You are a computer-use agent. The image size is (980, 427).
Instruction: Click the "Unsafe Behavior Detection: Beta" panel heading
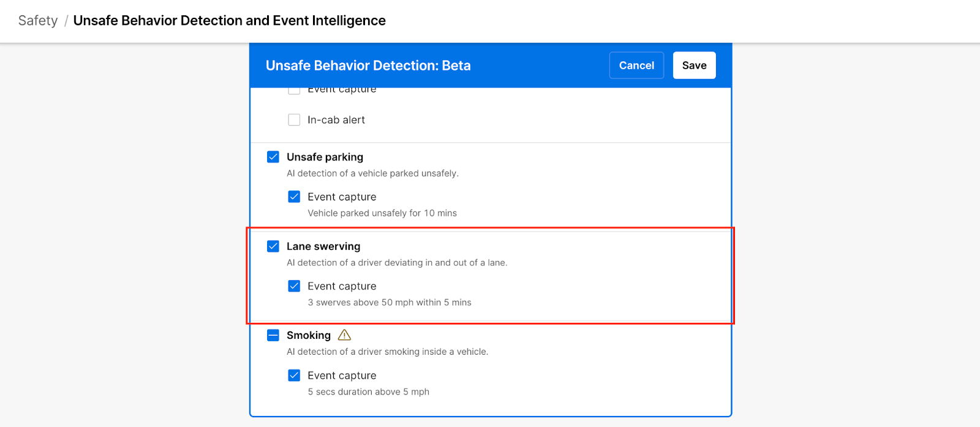tap(368, 66)
